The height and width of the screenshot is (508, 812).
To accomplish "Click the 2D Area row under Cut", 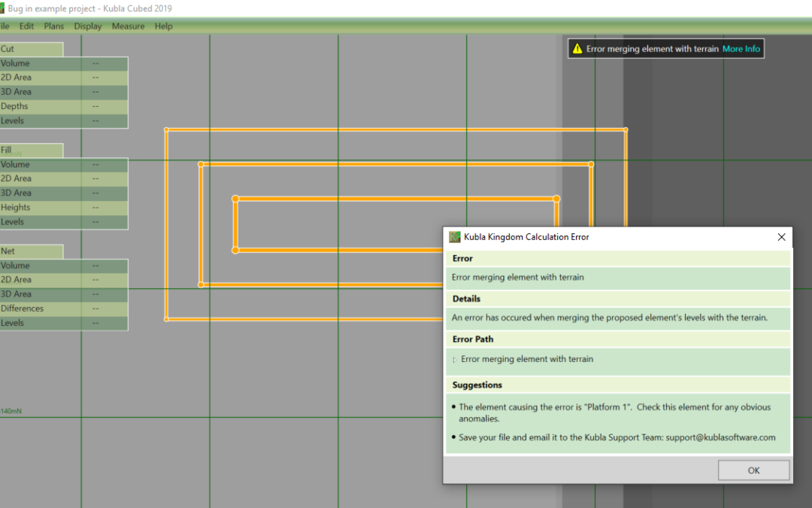I will 64,78.
